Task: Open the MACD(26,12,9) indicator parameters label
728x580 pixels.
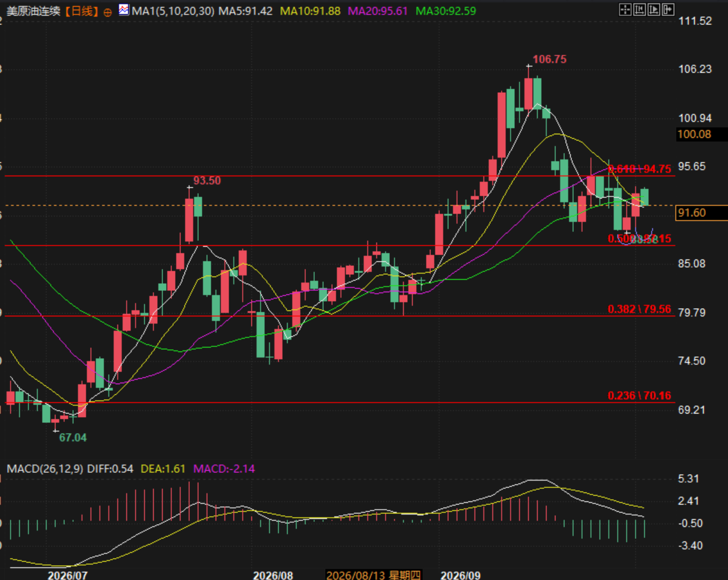Action: tap(45, 469)
